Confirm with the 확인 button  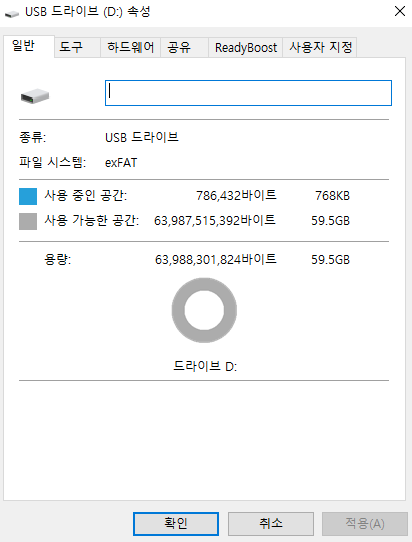pyautogui.click(x=176, y=523)
